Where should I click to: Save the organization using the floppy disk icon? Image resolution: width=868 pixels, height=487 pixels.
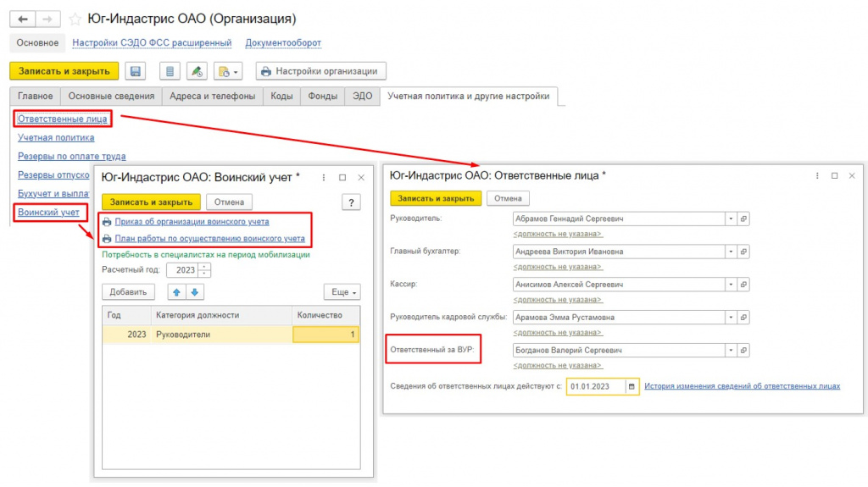coord(135,71)
